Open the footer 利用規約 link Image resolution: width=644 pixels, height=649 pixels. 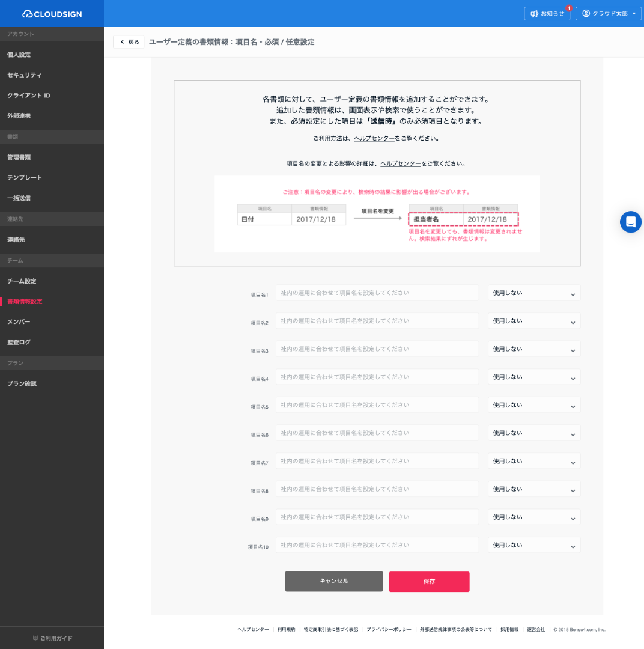point(286,630)
